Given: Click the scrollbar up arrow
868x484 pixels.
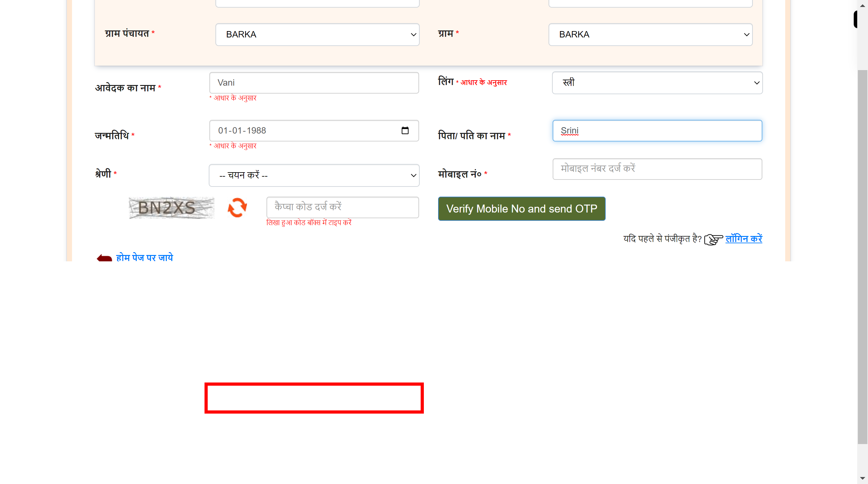Looking at the screenshot, I should (862, 5).
